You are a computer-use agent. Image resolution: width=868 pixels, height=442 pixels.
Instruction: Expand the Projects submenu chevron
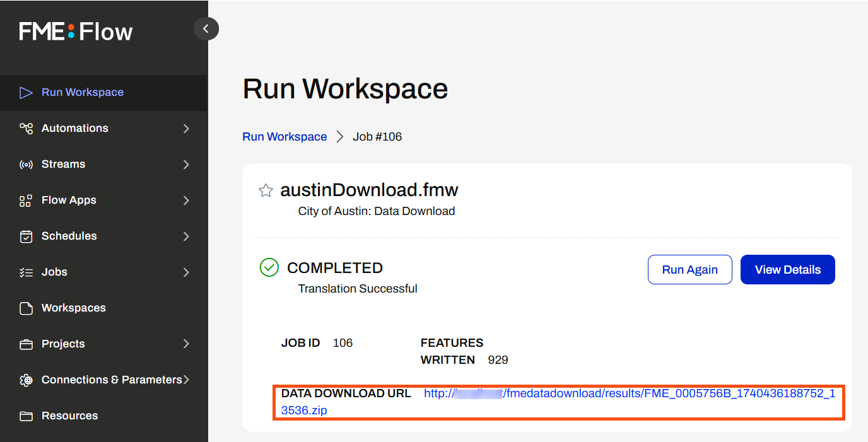(x=186, y=344)
